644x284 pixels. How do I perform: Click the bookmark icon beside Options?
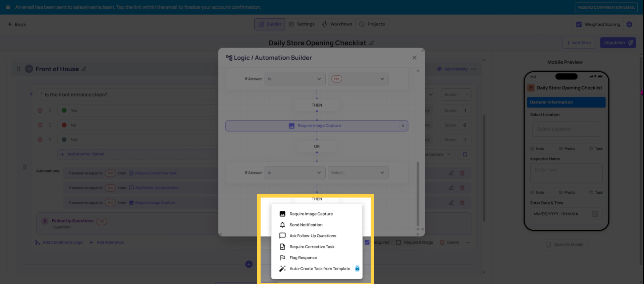click(465, 154)
